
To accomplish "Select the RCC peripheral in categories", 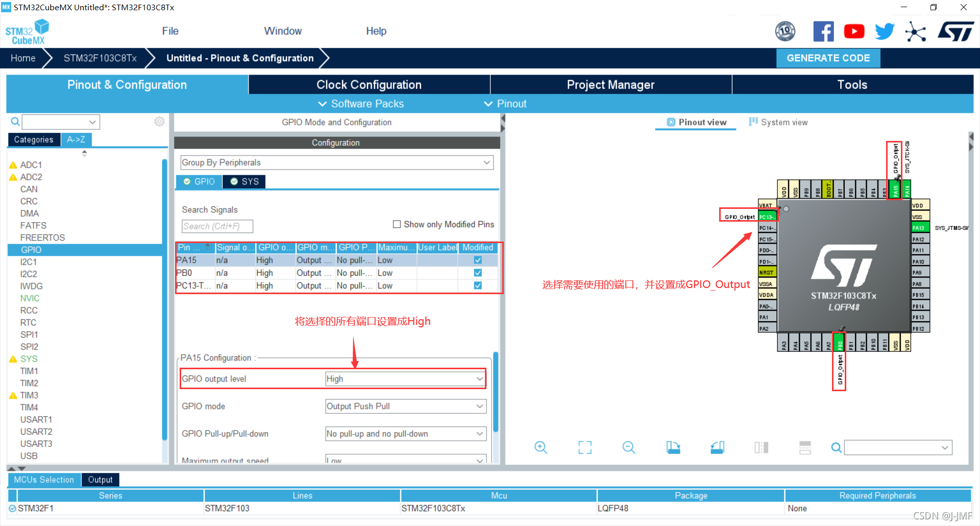I will (29, 310).
